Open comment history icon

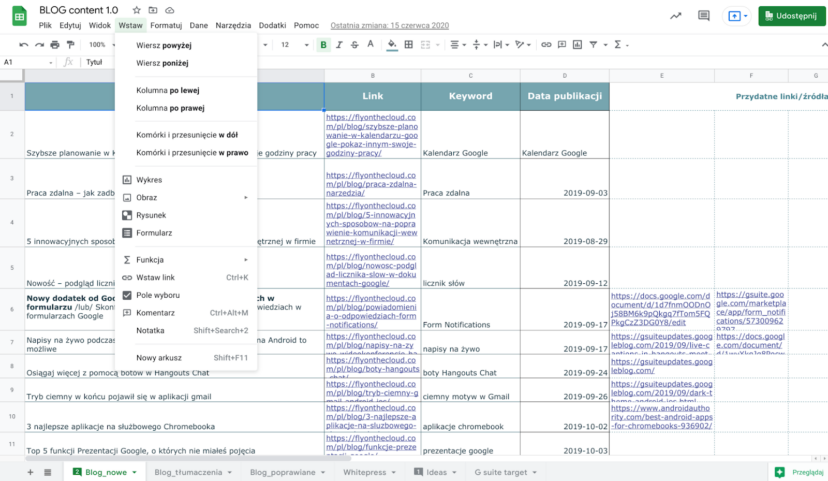[x=703, y=15]
